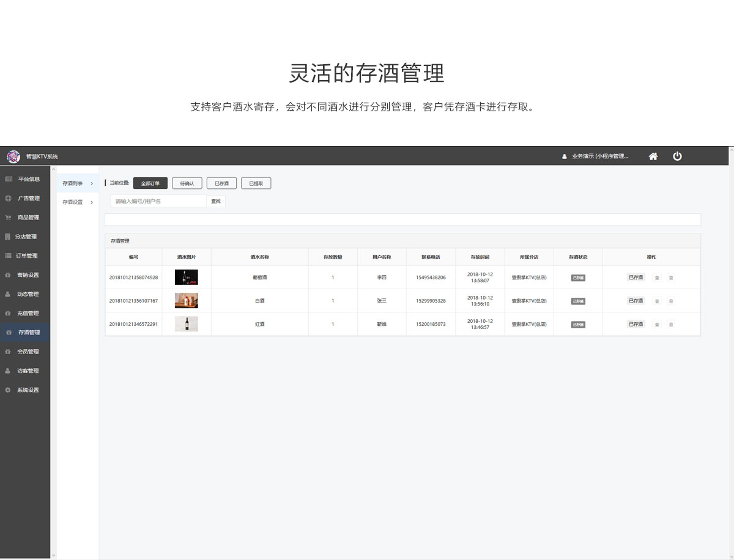Screen dimensions: 734x560
Task: Open 系统设置 via its gear icon
Action: (x=8, y=390)
